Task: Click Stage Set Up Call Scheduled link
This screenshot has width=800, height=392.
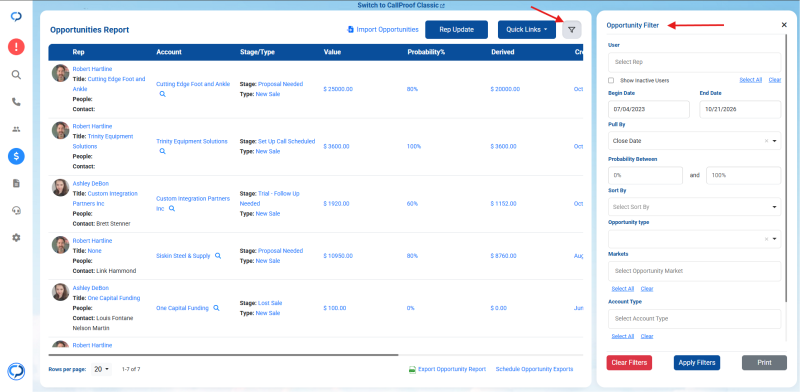Action: point(287,141)
